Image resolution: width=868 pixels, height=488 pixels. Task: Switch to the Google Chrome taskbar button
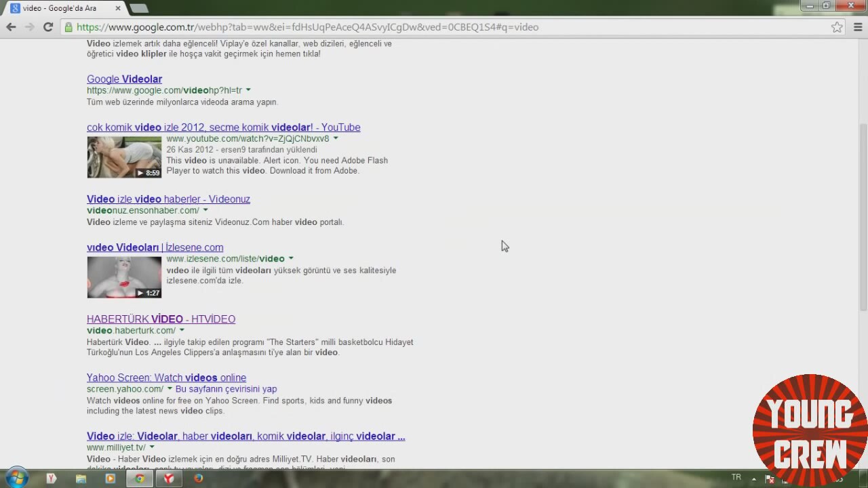tap(140, 479)
